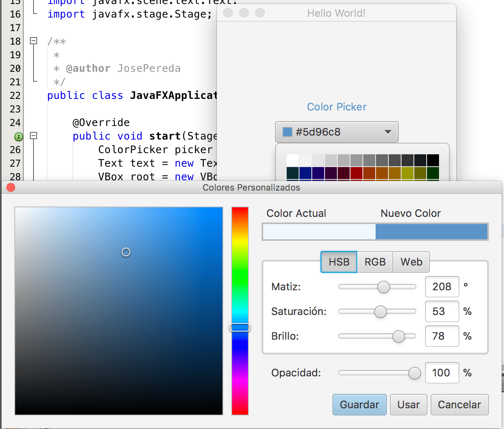Click the Opacidad slider handle
Viewport: 504px width, 429px height.
tap(414, 373)
